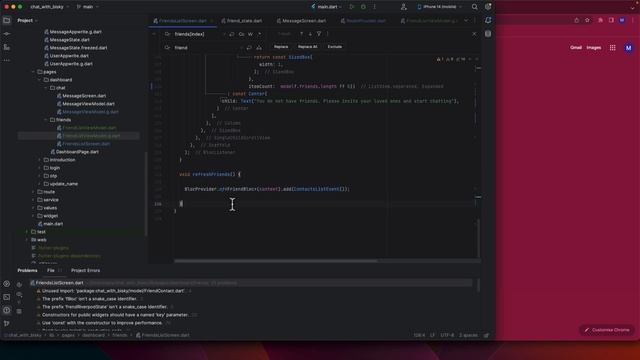Image resolution: width=640 pixels, height=360 pixels.
Task: Click the editor horizontal scrollbar
Action: [x=276, y=260]
